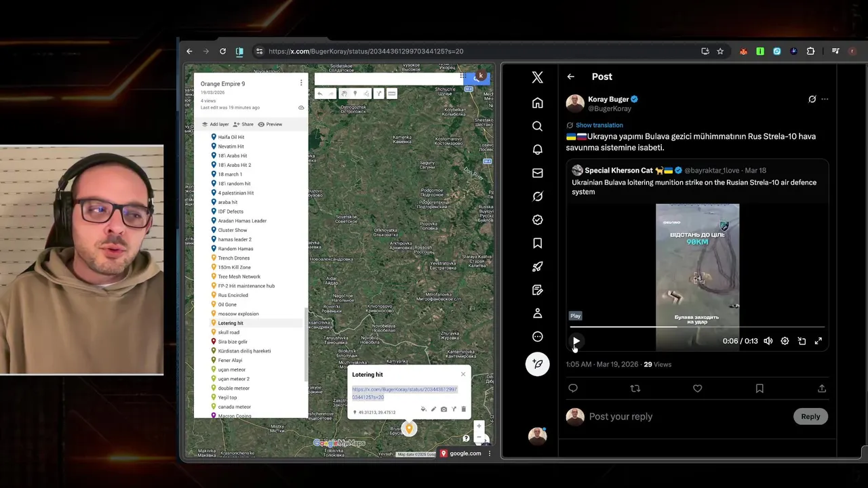Open the browser extensions puzzle icon
The image size is (868, 488).
[810, 52]
